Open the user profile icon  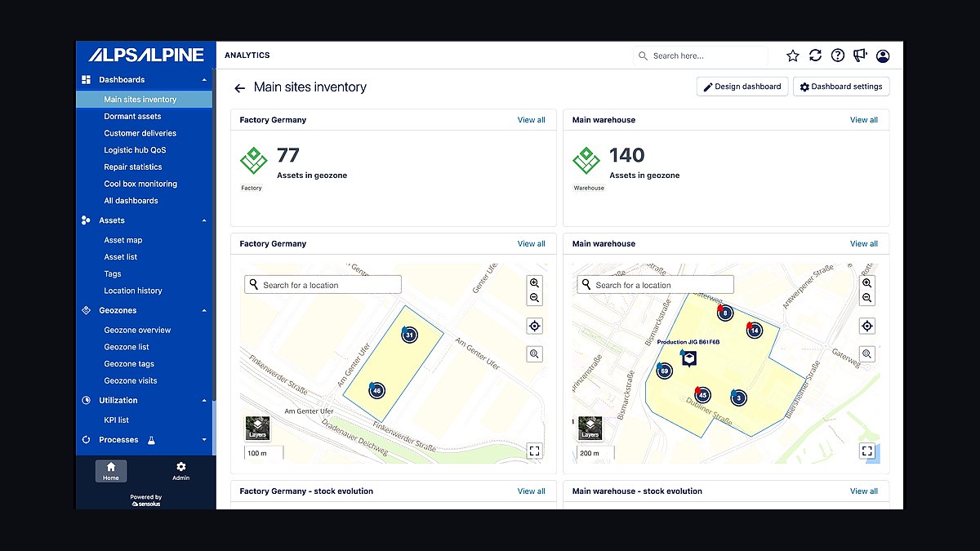coord(883,56)
